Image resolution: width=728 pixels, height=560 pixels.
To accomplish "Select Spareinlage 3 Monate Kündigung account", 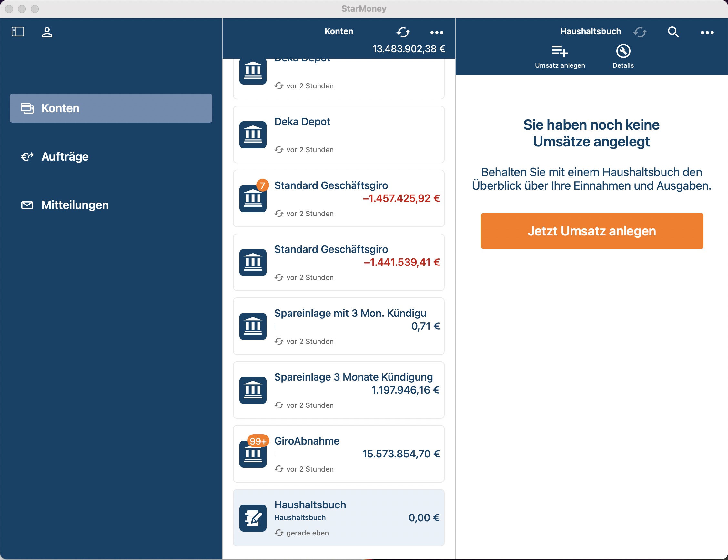I will [338, 390].
